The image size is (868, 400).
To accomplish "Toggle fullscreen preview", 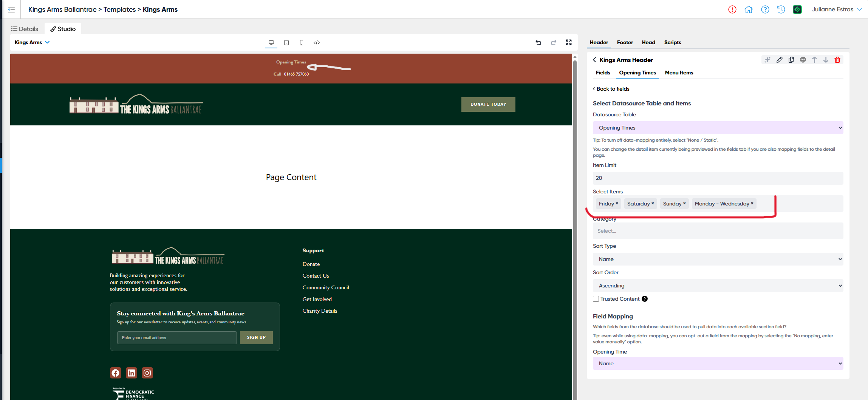I will (569, 43).
